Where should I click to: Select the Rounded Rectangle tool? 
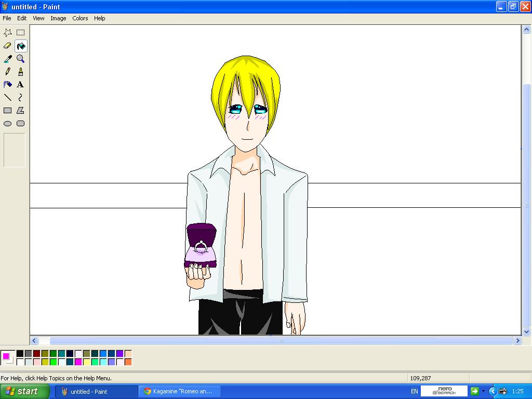[x=21, y=124]
